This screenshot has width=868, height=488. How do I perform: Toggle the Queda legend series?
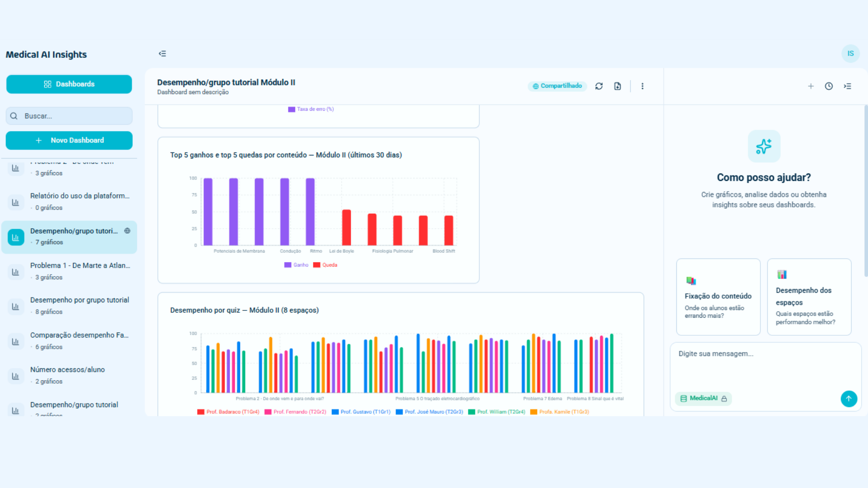[x=325, y=265]
